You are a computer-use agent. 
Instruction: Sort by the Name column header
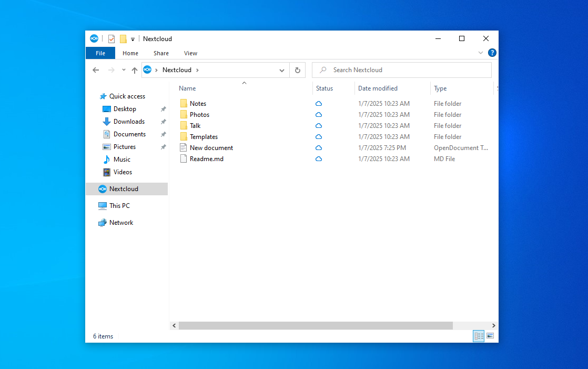[x=187, y=88]
